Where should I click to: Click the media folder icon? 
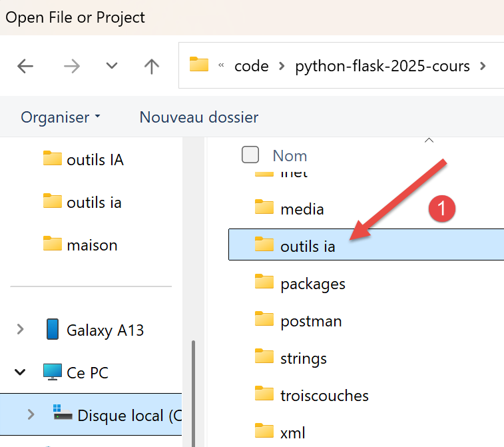[264, 209]
